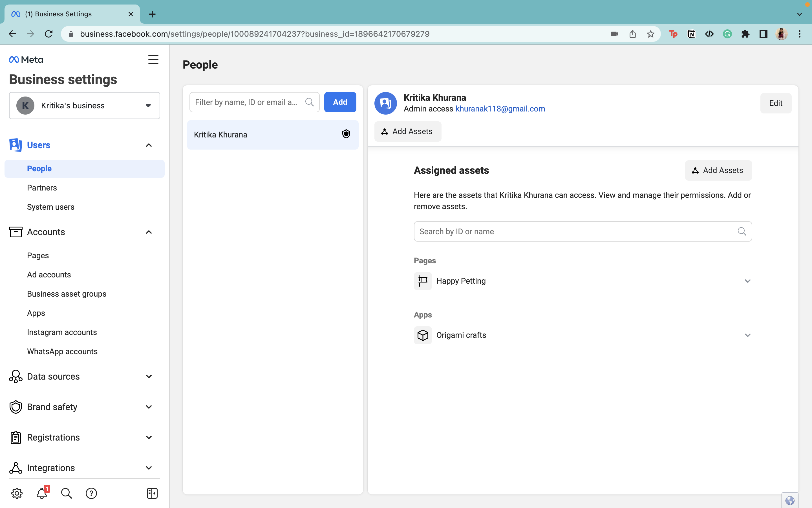This screenshot has width=812, height=508.
Task: Click the Origami crafts app cube icon
Action: 423,335
